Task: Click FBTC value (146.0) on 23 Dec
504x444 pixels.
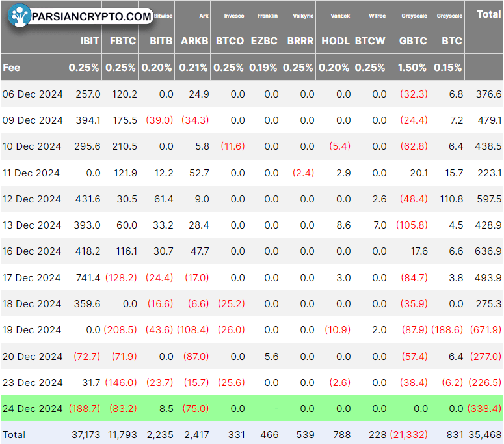Action: 121,383
